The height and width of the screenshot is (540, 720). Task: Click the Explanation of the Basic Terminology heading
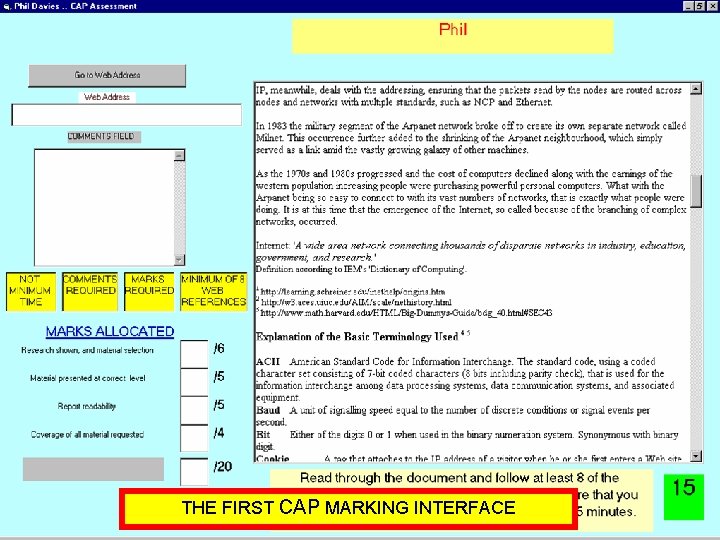pos(357,337)
